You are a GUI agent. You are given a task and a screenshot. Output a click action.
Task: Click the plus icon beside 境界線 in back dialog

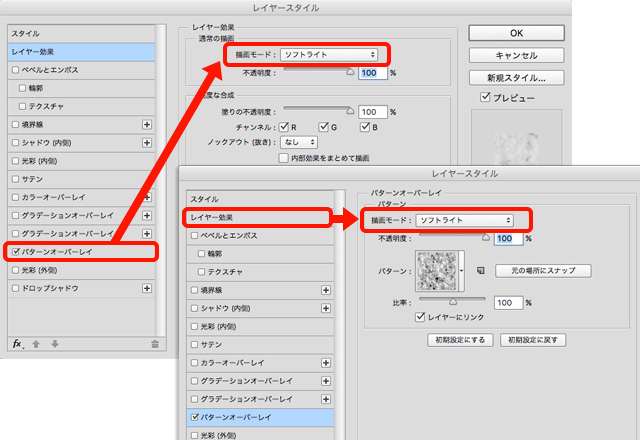pos(147,124)
